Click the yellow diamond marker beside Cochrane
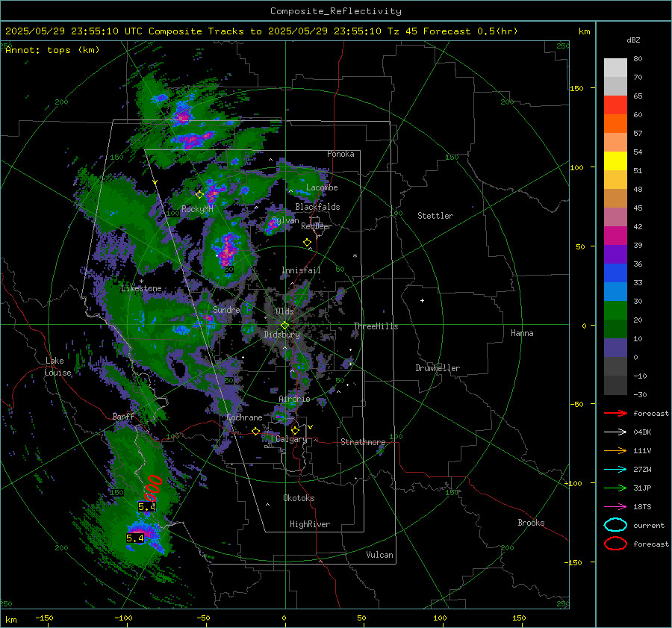The width and height of the screenshot is (672, 628). pyautogui.click(x=256, y=431)
